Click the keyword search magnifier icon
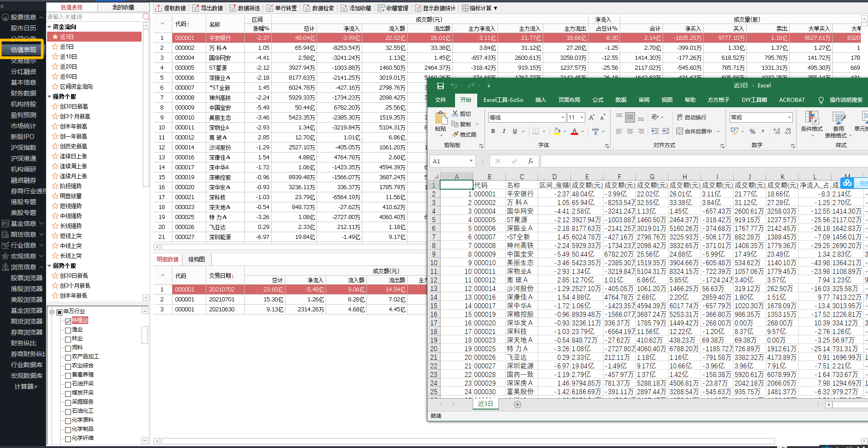The width and height of the screenshot is (868, 448). (146, 17)
